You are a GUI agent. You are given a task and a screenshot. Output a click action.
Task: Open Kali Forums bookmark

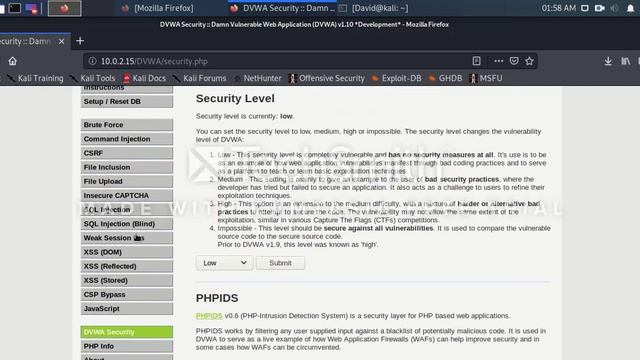pyautogui.click(x=200, y=78)
